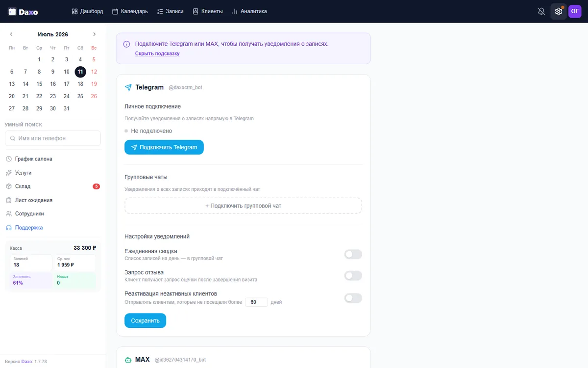Click the muted notifications bell icon
588x368 pixels.
541,11
